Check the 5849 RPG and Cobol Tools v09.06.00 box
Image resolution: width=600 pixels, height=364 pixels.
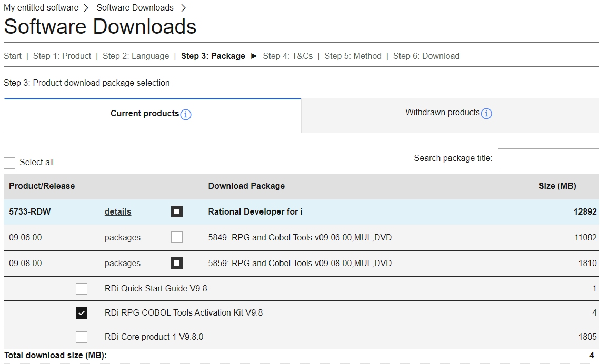point(177,237)
